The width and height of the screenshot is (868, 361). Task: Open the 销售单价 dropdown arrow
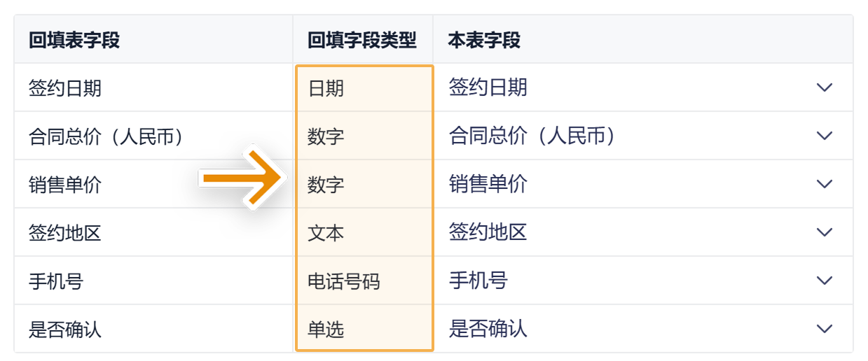point(825,184)
